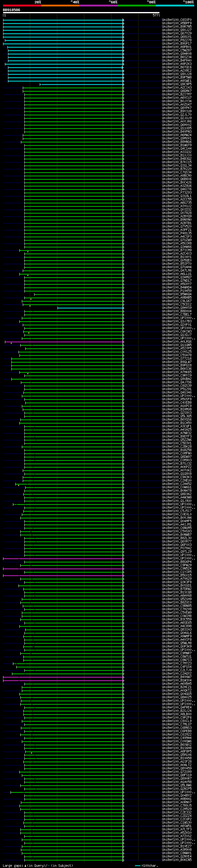Select the UniRef100_Q3J7B3 label
Screen dimensions: 197x868
coord(177,321)
